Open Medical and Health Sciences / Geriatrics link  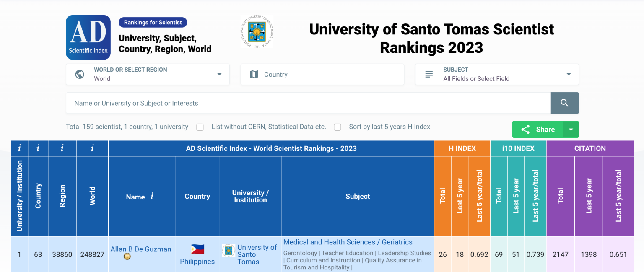[x=348, y=242]
